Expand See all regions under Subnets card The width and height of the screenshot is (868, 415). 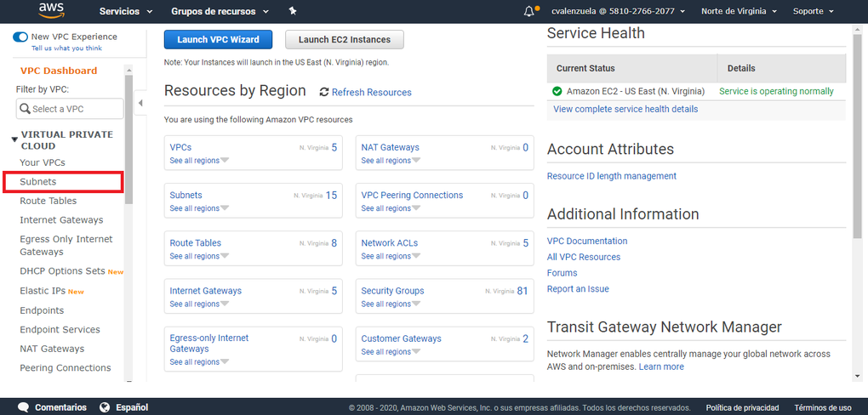(x=199, y=208)
